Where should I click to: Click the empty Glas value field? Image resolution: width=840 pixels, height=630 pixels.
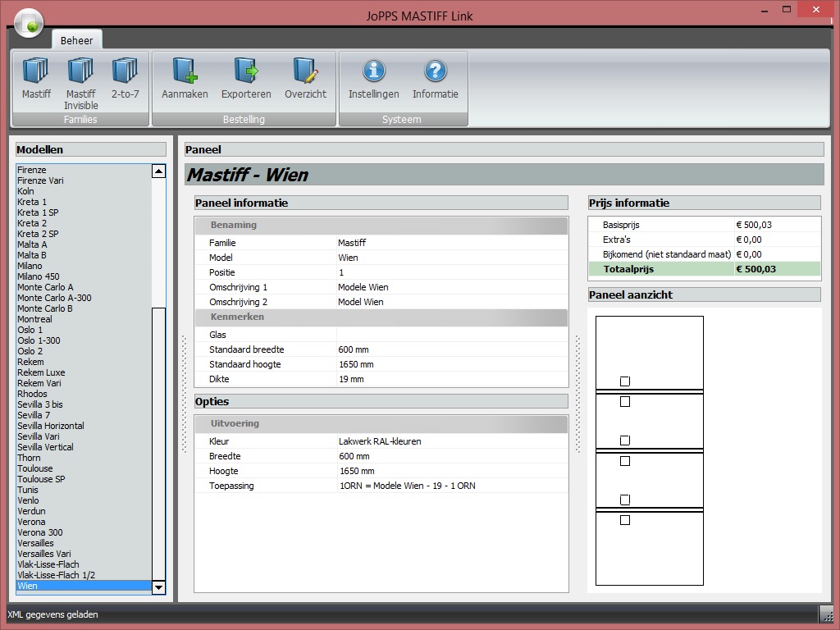(452, 335)
